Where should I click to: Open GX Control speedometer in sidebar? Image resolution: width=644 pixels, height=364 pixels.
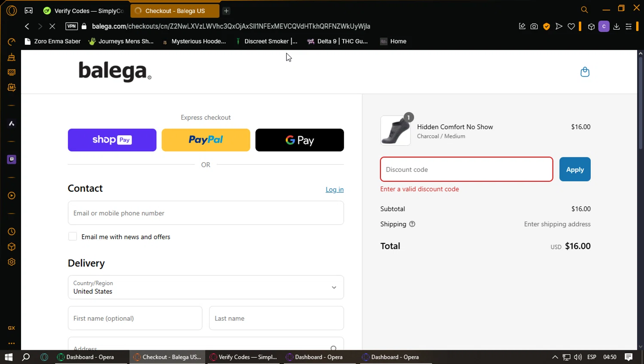pos(12,42)
